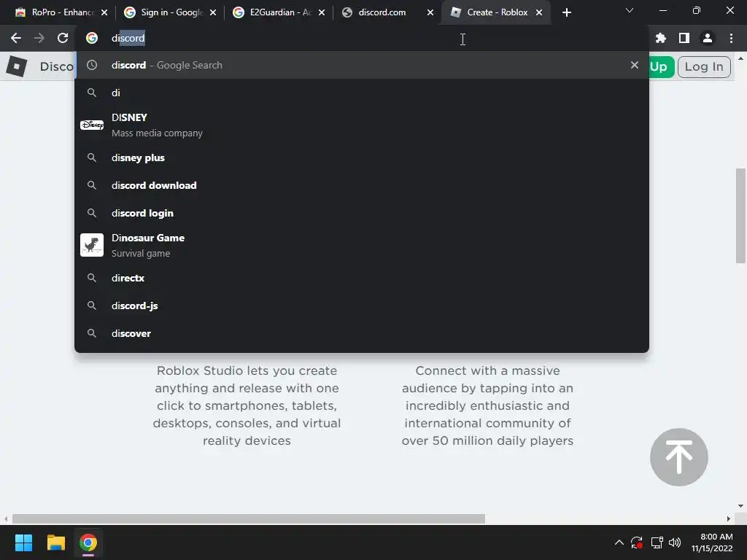Open a new tab with the plus button
This screenshot has height=560, width=747.
(566, 12)
